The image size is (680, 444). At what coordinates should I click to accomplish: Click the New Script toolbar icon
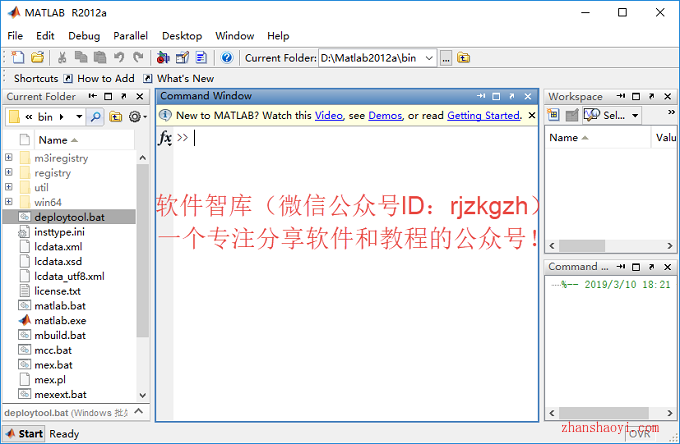pyautogui.click(x=18, y=57)
